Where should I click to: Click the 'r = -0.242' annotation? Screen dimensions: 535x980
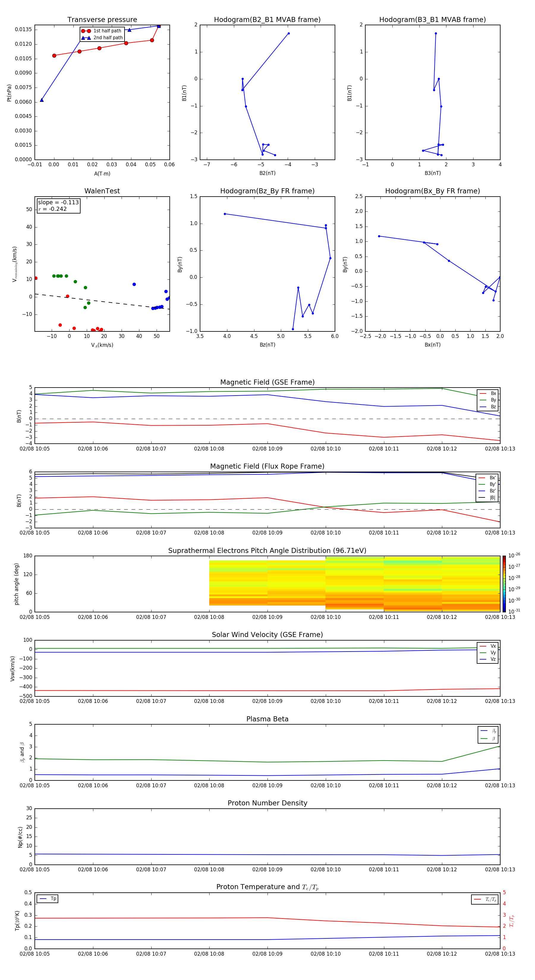point(53,209)
